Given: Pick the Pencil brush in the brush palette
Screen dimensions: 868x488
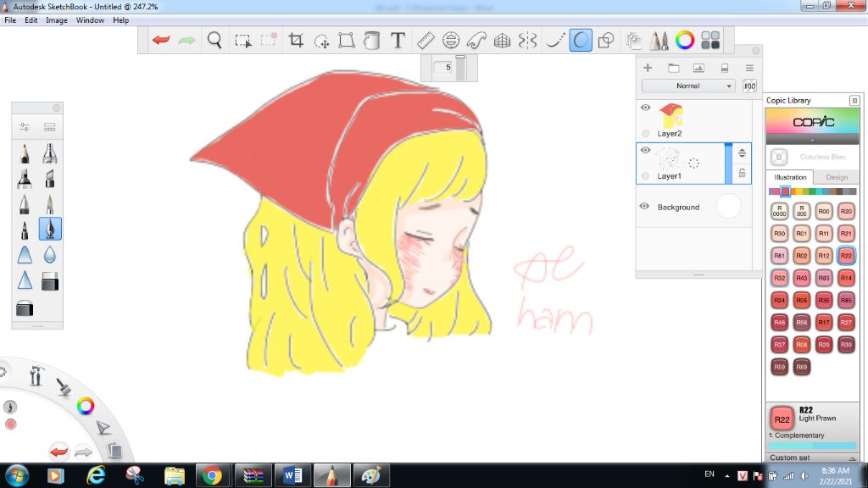Looking at the screenshot, I should point(25,153).
